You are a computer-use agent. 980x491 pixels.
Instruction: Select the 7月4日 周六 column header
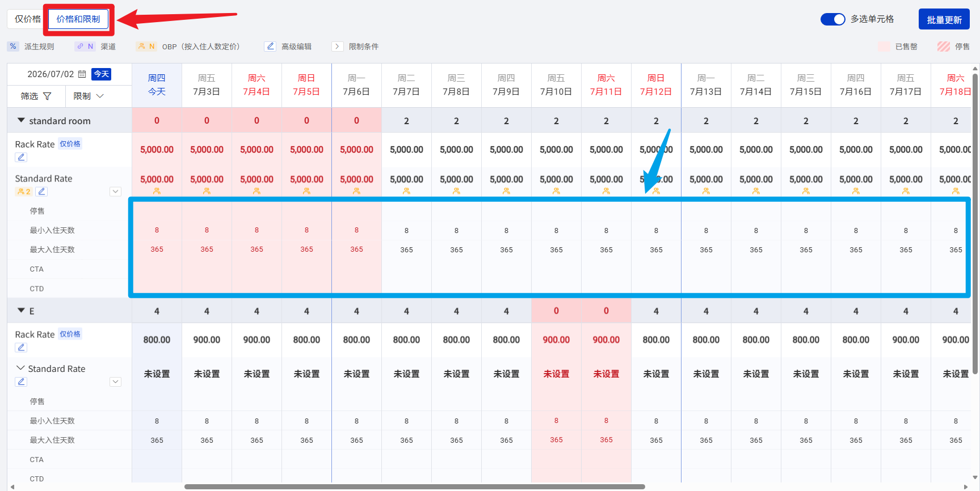(x=256, y=85)
